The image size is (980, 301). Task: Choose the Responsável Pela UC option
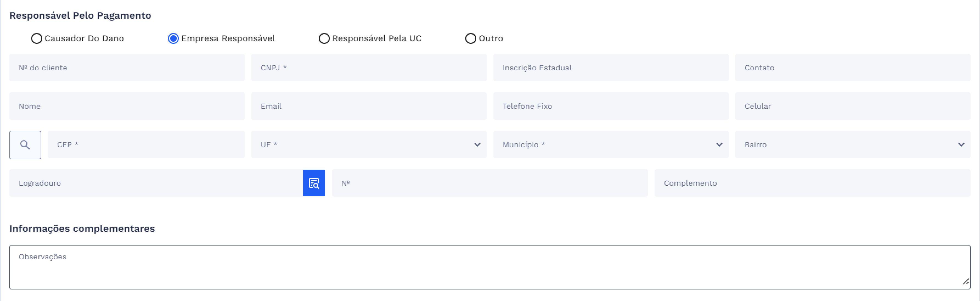[324, 38]
